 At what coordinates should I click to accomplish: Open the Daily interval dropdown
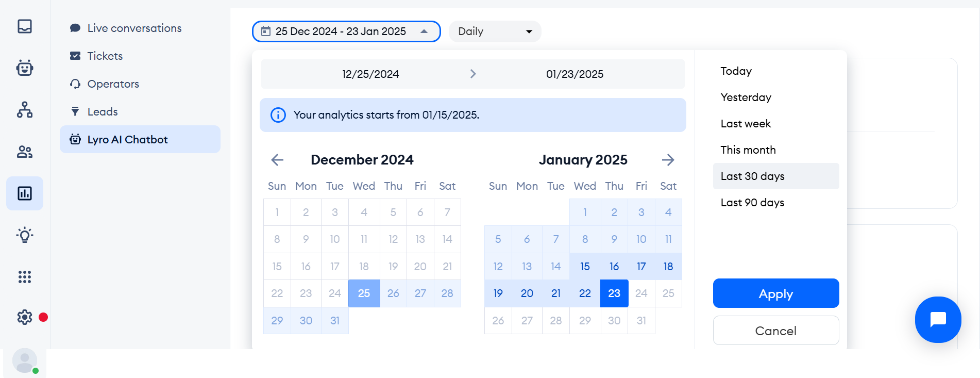[x=495, y=31]
